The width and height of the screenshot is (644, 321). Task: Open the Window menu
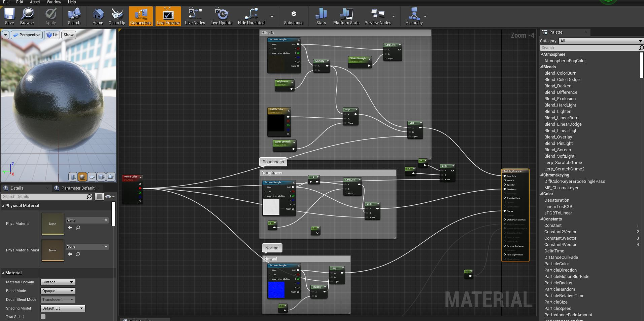[x=54, y=2]
